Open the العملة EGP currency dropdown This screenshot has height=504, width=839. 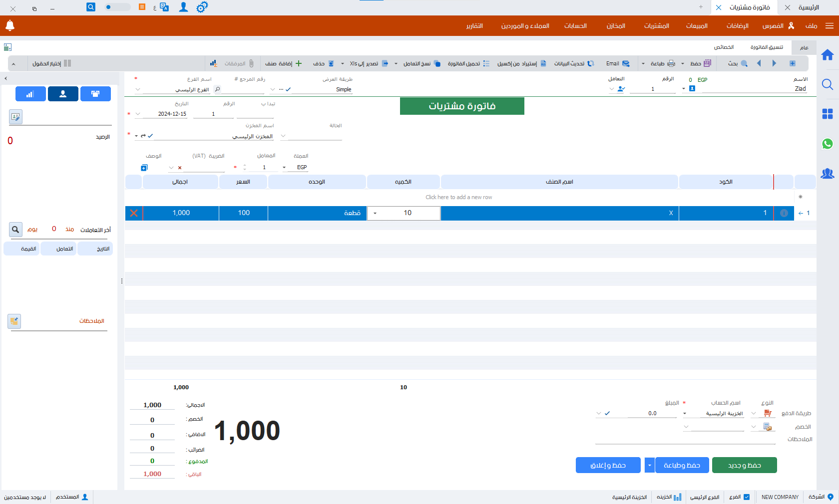pos(284,168)
